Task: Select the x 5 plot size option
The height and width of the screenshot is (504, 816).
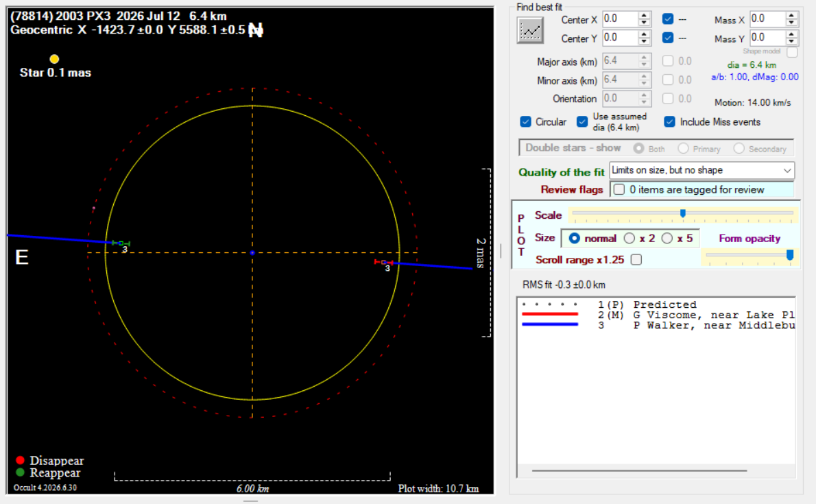Action: pyautogui.click(x=667, y=239)
